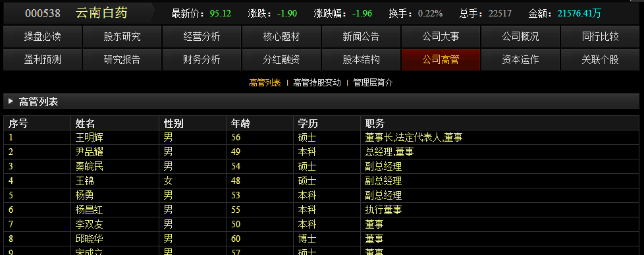644x255 pixels.
Task: Select executive name 杨勇
Action: click(x=84, y=195)
